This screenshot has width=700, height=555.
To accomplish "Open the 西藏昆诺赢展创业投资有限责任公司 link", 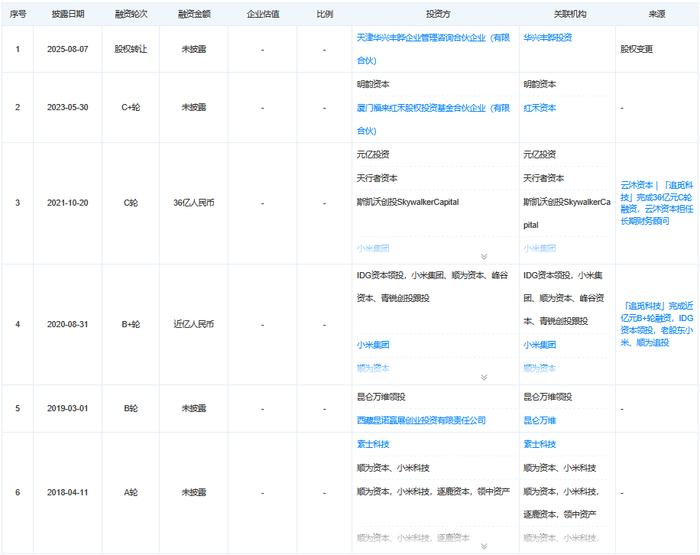I will (x=421, y=420).
